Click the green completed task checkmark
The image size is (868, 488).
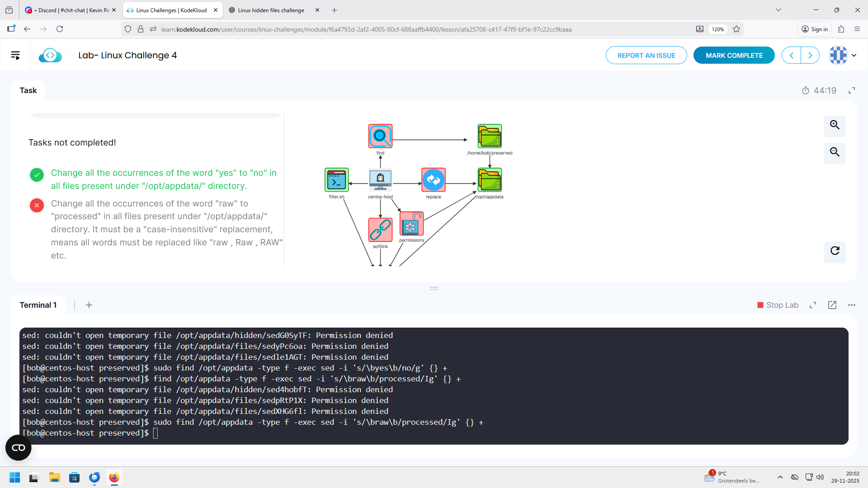pos(37,174)
